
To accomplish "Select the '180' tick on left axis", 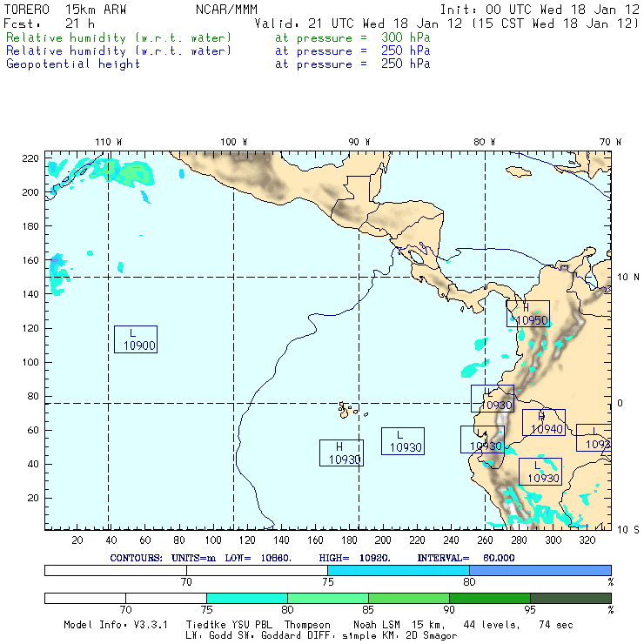I will [x=30, y=226].
